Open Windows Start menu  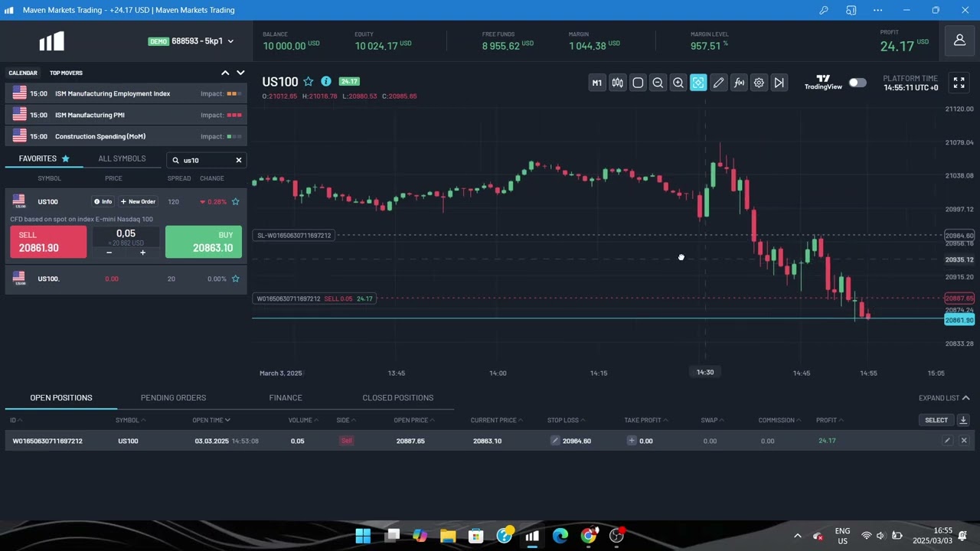pos(363,536)
